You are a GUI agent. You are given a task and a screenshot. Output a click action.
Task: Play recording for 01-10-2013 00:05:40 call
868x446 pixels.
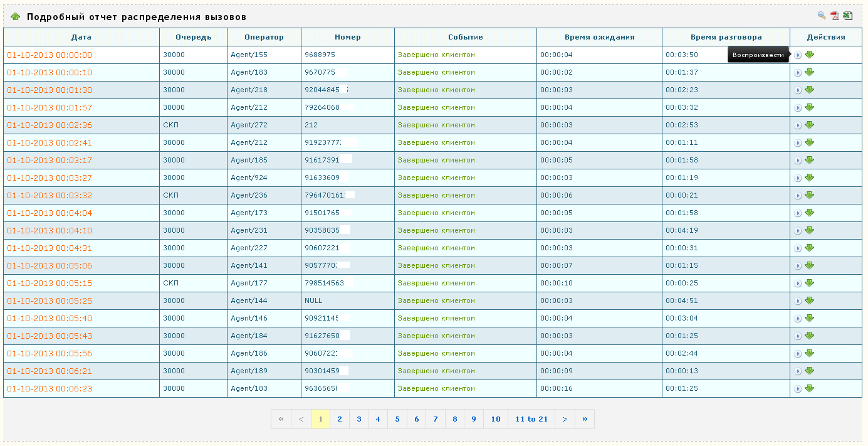pos(798,319)
